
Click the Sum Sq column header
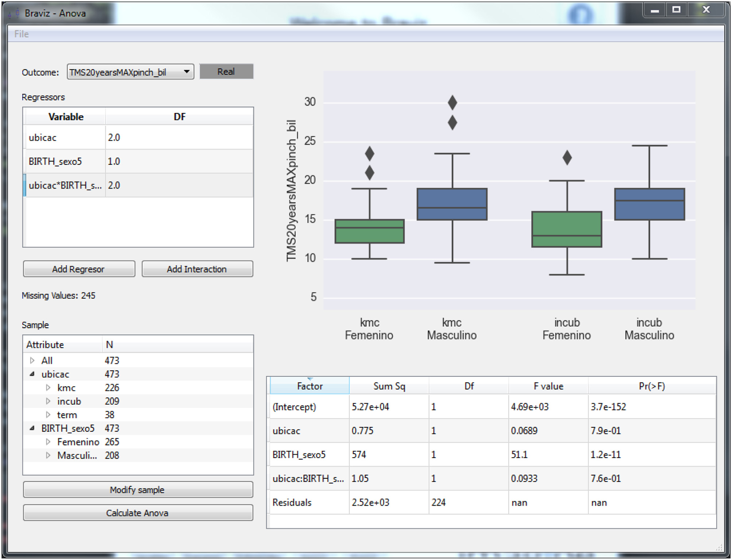pos(389,386)
